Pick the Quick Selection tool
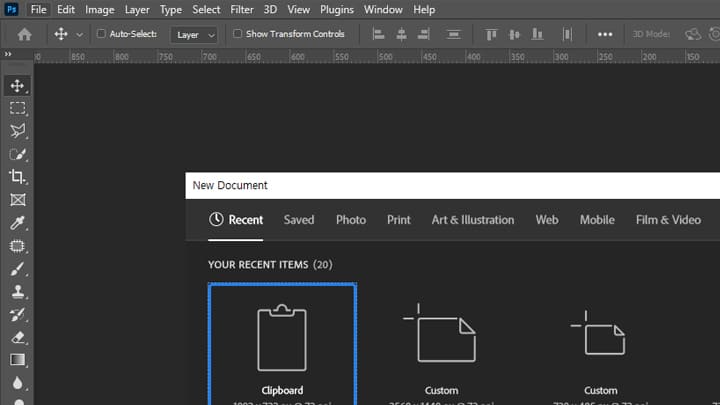 17,154
